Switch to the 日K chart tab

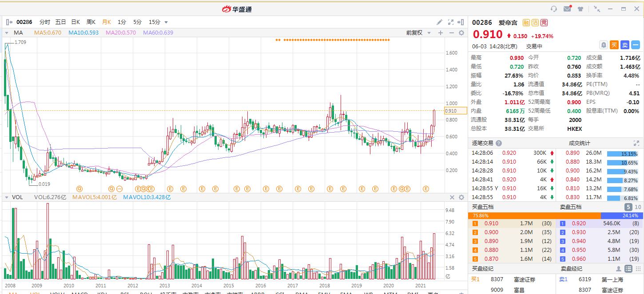click(76, 22)
